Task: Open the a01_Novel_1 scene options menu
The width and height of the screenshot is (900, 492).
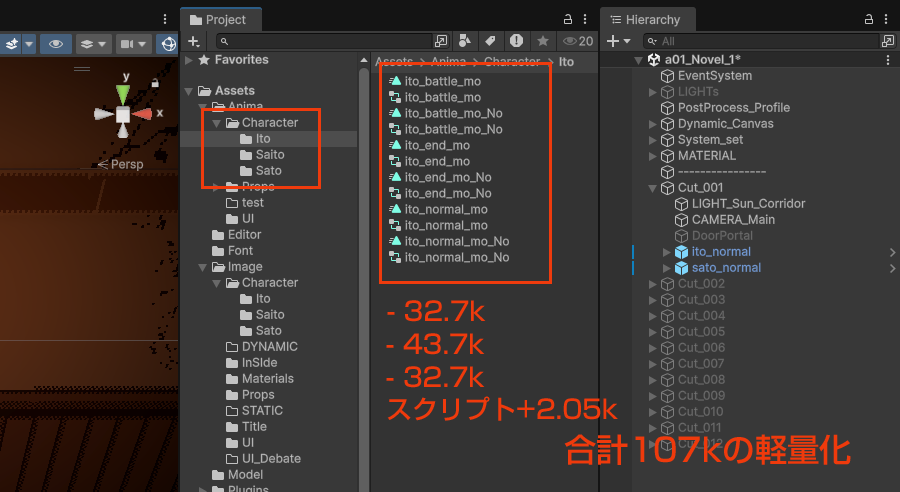Action: click(888, 60)
